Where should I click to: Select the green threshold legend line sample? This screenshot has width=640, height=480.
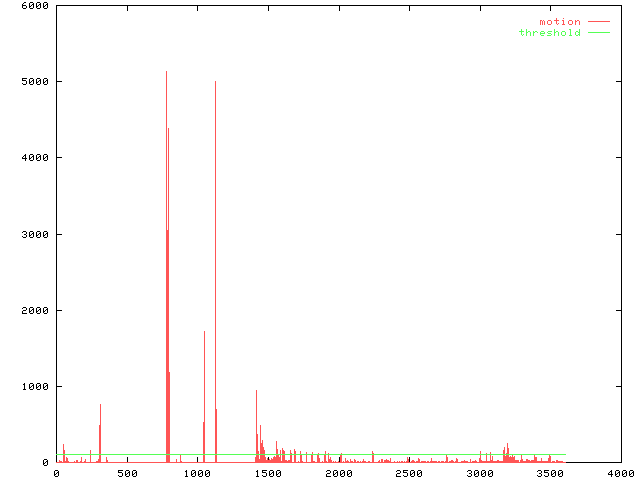point(598,33)
